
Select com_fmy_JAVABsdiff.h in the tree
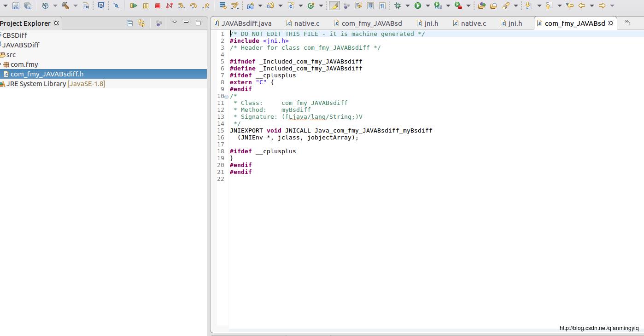pyautogui.click(x=47, y=74)
